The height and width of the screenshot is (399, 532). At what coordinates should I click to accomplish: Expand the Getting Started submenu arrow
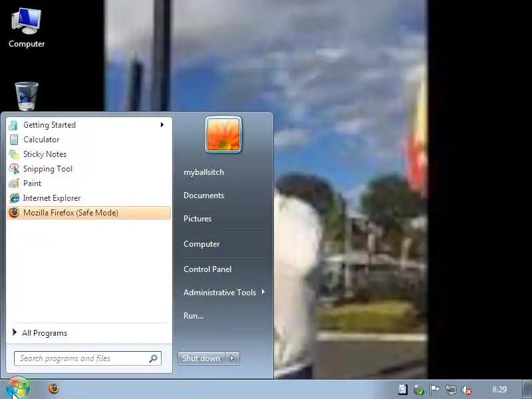pos(162,125)
